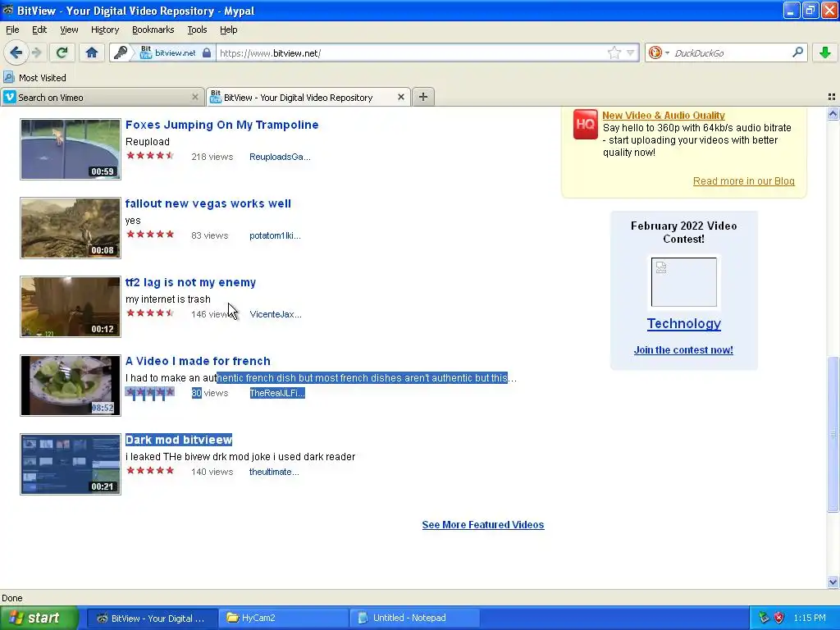Click the scrollbar up arrow

click(x=833, y=113)
